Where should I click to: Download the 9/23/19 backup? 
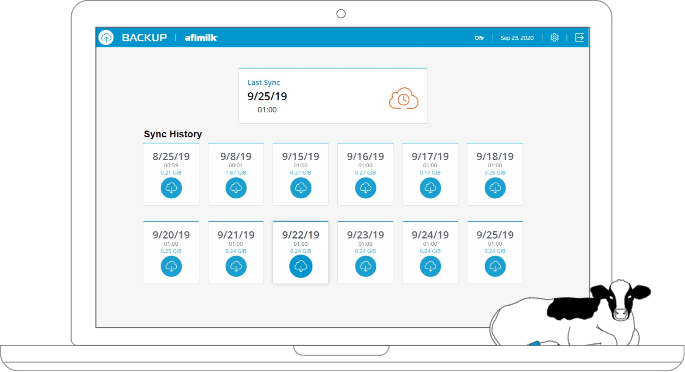pos(366,266)
